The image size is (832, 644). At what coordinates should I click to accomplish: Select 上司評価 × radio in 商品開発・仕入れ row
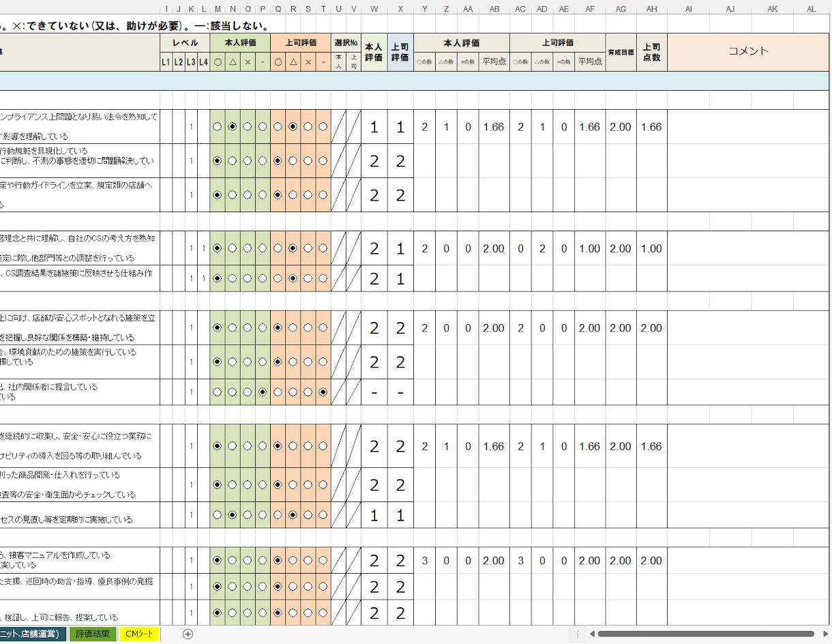[x=308, y=485]
